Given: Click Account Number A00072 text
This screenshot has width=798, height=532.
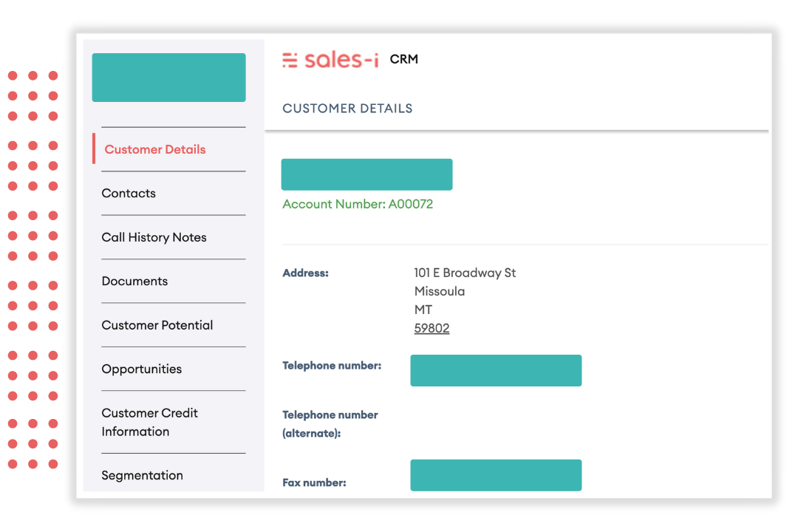Looking at the screenshot, I should [x=358, y=204].
